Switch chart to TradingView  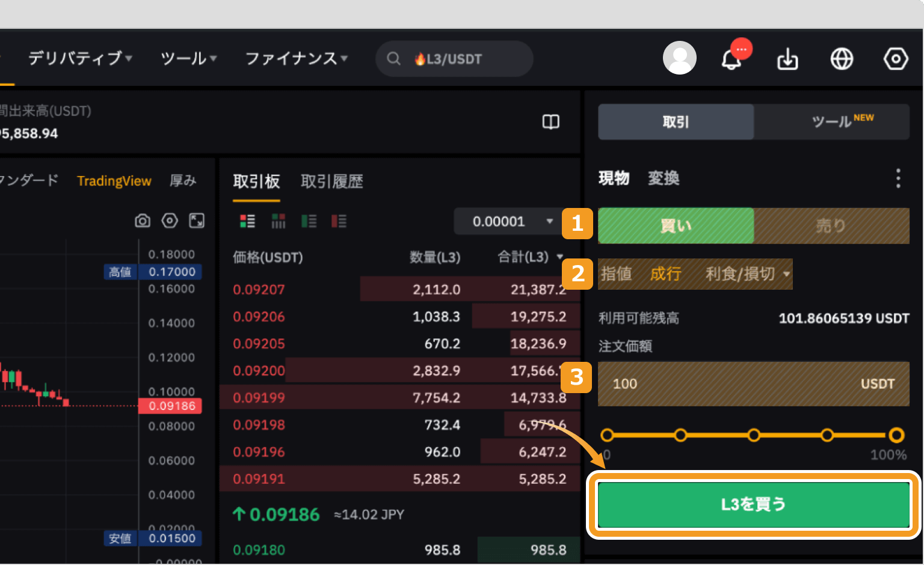[x=114, y=181]
